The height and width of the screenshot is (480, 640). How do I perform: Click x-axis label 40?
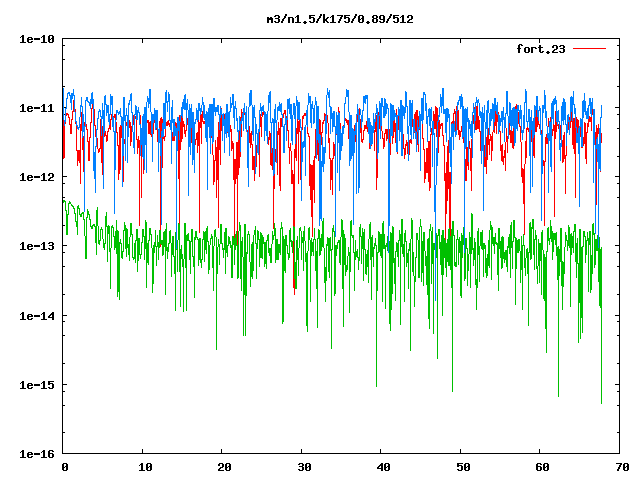click(x=383, y=467)
